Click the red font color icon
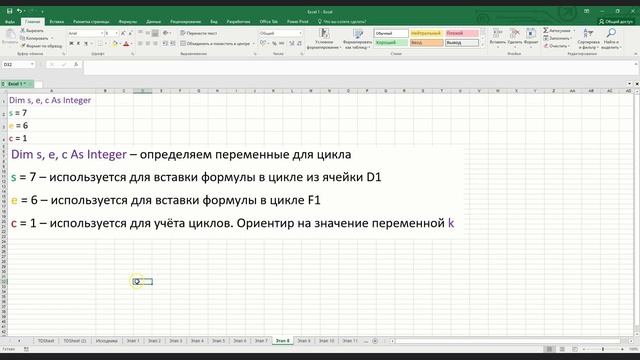640x360 pixels. coord(126,43)
